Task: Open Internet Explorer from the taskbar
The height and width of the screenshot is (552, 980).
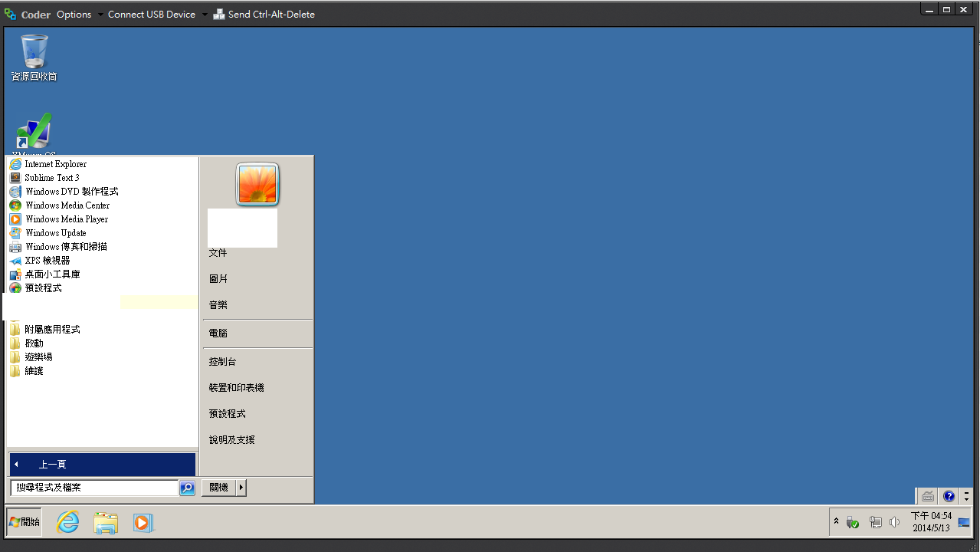Action: point(68,522)
